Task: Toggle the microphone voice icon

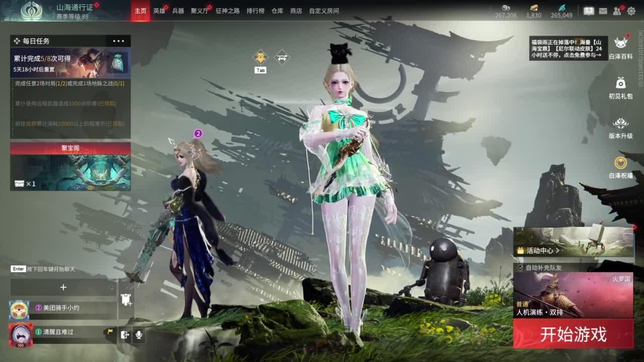Action: click(138, 335)
